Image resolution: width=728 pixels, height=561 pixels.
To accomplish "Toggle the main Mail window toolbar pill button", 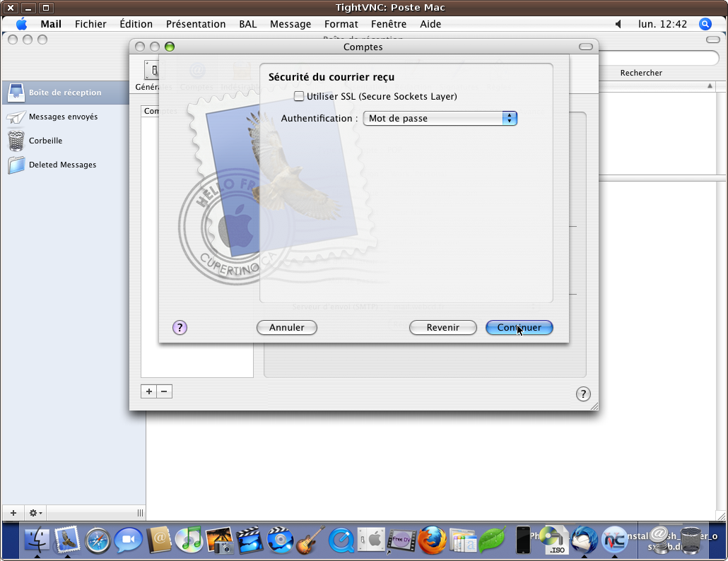I will pos(712,40).
